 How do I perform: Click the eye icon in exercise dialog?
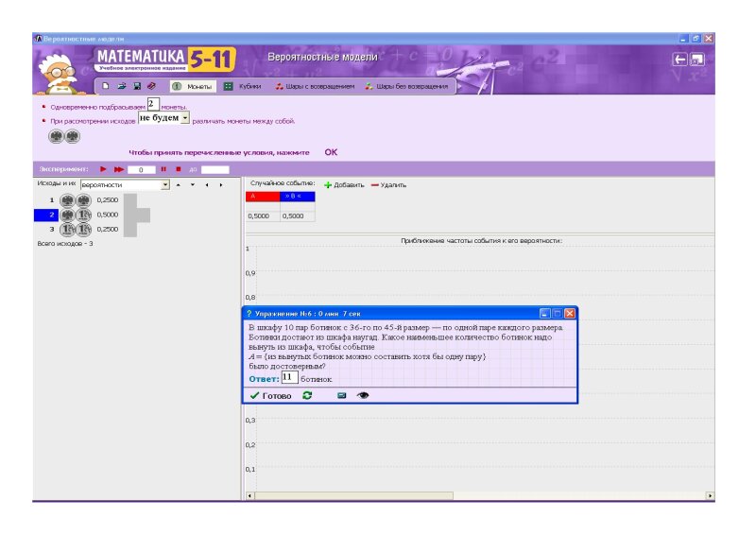[x=362, y=395]
